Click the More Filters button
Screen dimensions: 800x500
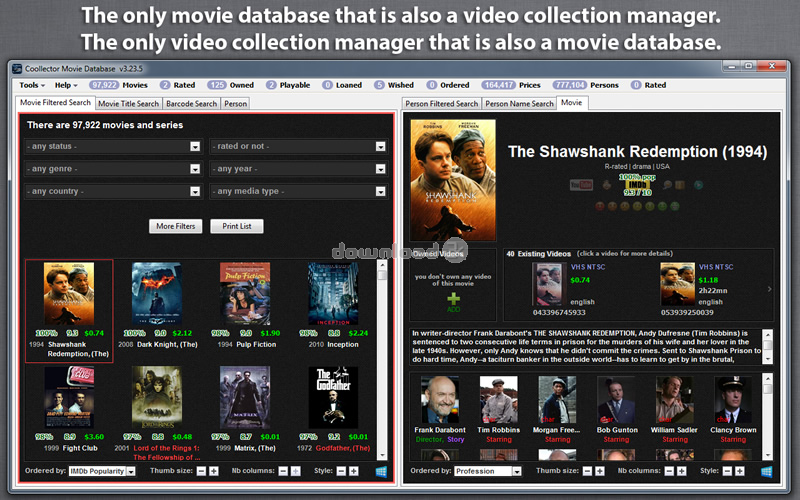click(x=176, y=226)
